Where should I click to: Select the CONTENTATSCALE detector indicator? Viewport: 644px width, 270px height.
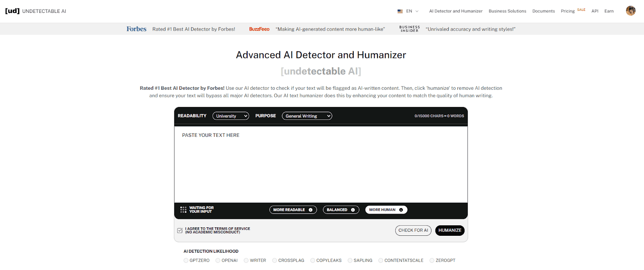381,260
